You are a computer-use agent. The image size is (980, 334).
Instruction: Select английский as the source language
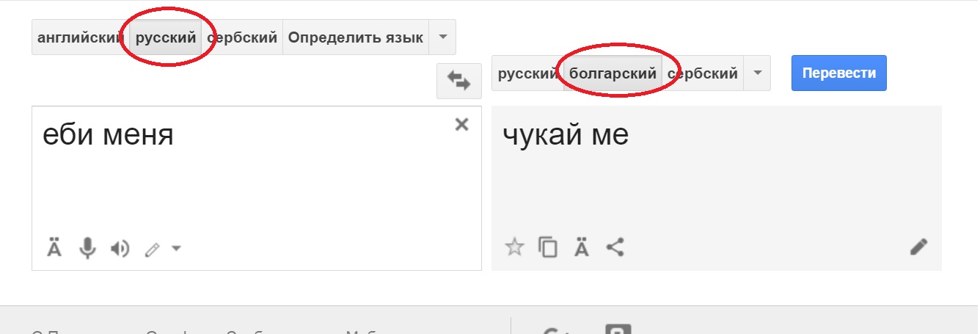click(x=79, y=37)
